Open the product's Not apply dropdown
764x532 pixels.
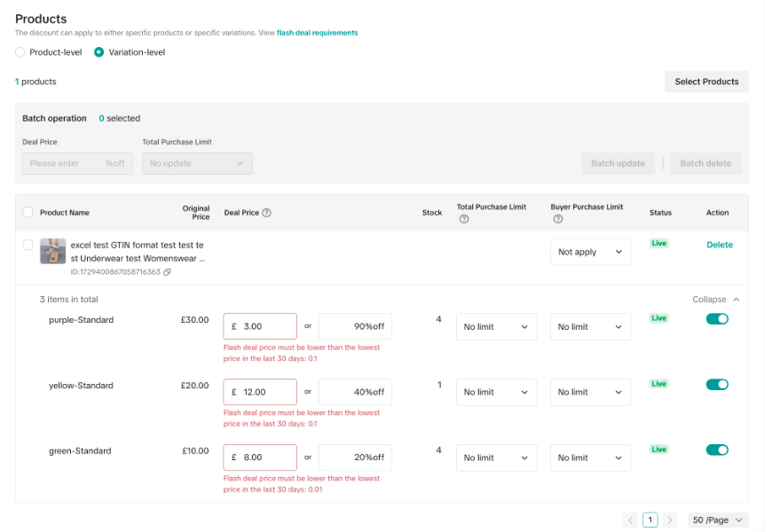[590, 253]
